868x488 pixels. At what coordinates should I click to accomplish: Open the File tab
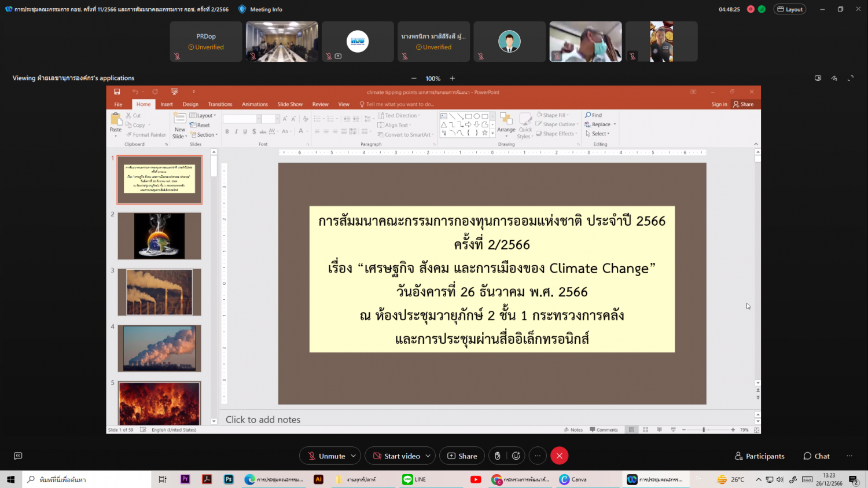[118, 104]
